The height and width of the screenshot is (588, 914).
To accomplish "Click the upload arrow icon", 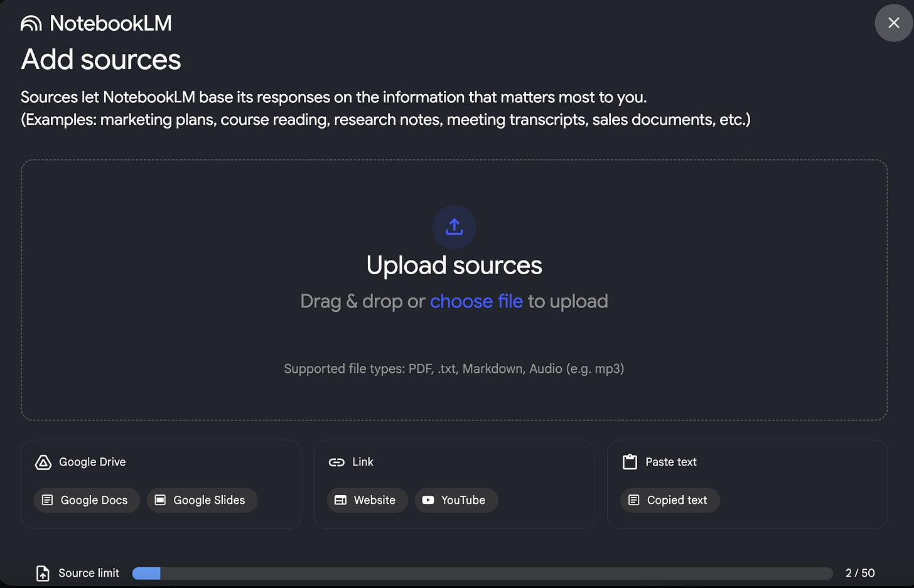I will [454, 227].
